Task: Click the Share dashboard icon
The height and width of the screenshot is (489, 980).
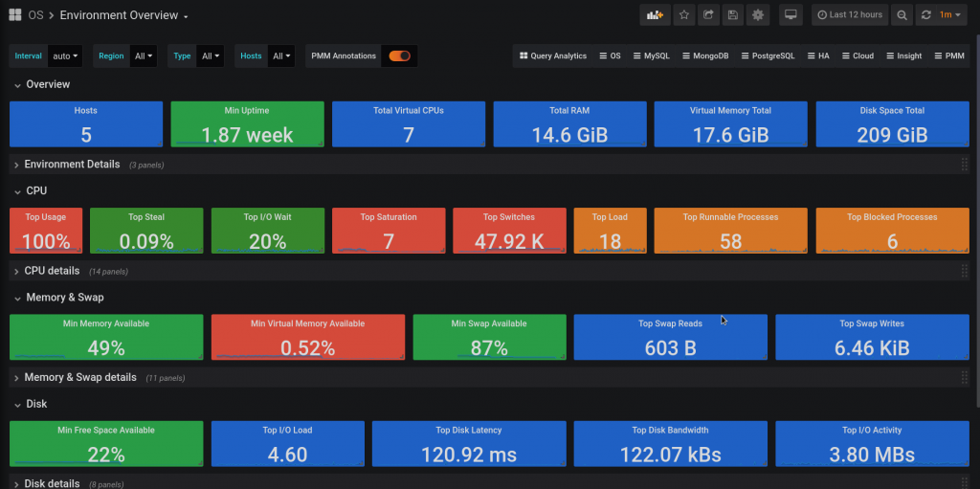Action: pyautogui.click(x=708, y=15)
